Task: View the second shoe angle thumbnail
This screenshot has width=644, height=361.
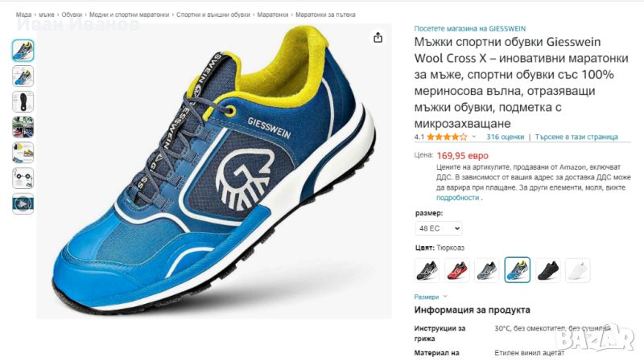Action: pos(23,76)
